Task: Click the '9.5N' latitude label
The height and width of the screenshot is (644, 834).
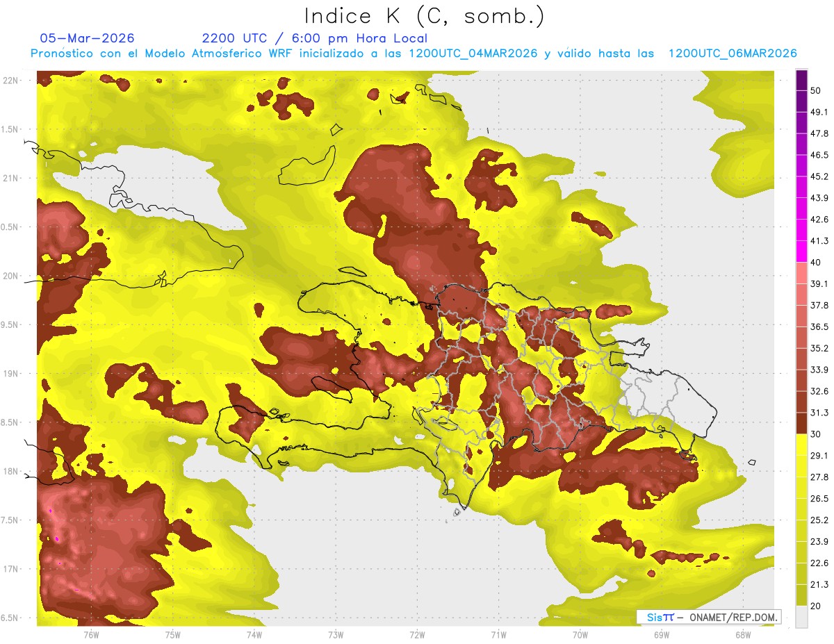Action: [x=10, y=324]
